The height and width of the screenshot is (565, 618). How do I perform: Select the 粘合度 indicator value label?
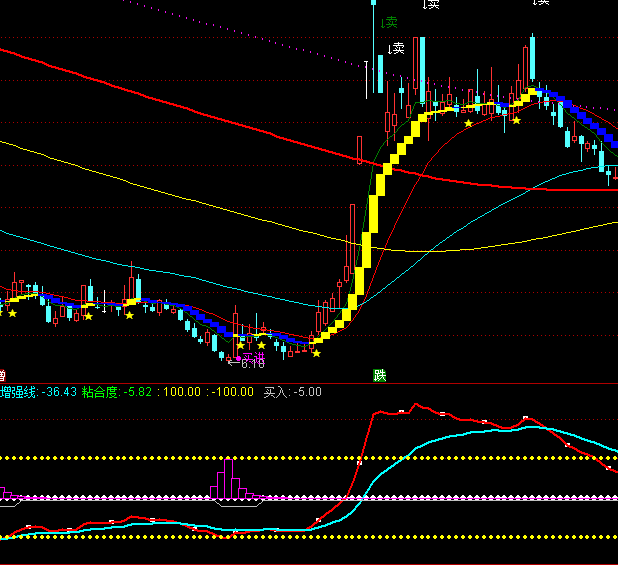click(119, 392)
